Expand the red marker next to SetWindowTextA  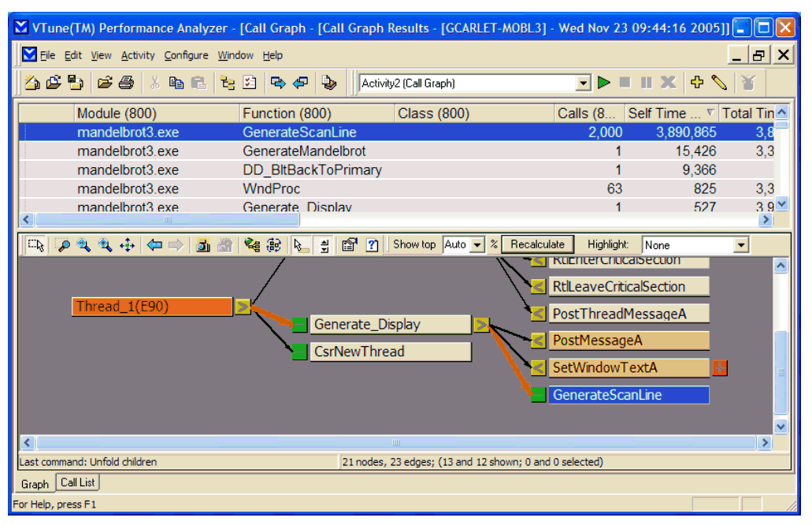tap(719, 367)
